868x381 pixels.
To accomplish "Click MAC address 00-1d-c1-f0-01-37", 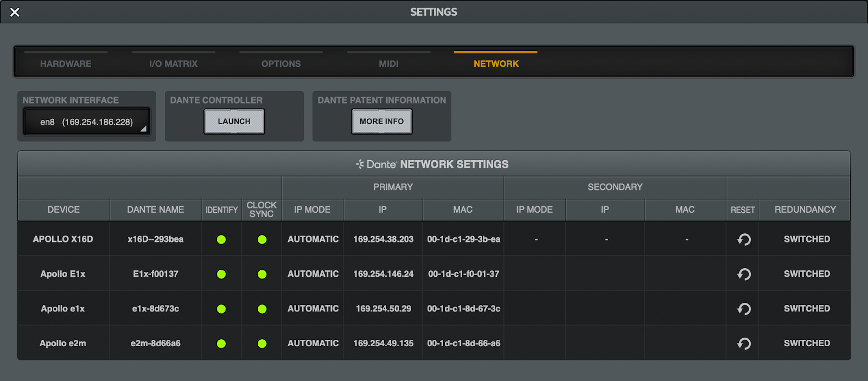I will pos(464,274).
